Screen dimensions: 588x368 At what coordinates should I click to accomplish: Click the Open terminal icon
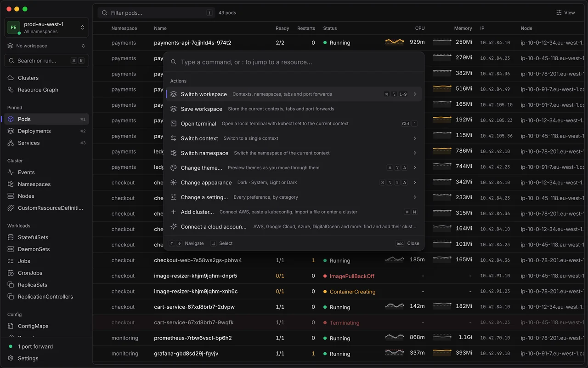pos(174,123)
